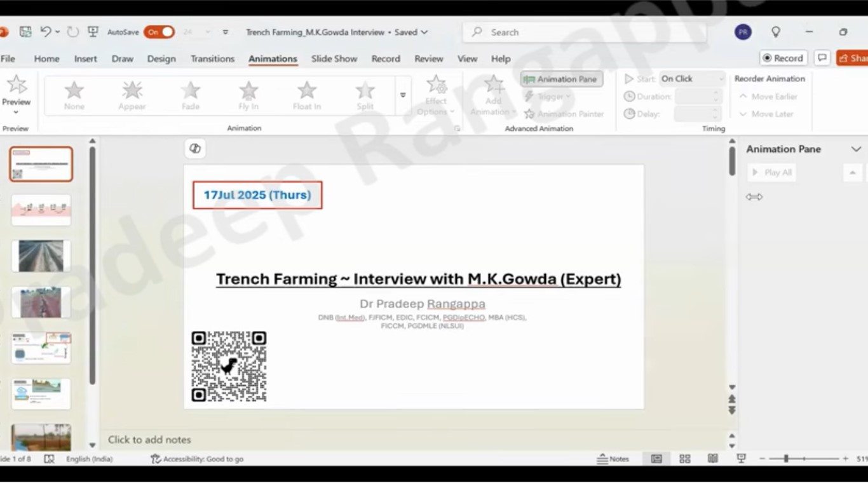Click Move Later reorder button

coord(766,114)
